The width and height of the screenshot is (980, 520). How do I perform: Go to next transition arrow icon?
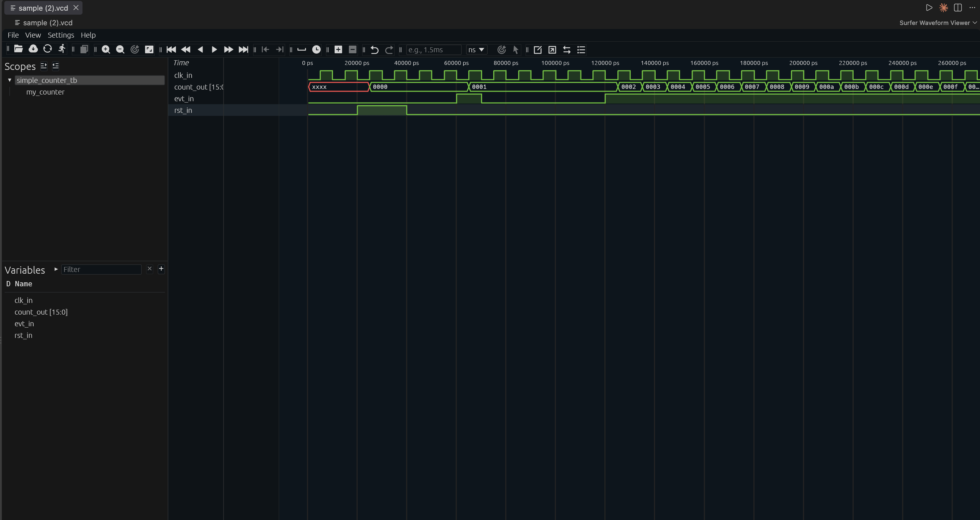[x=280, y=50]
